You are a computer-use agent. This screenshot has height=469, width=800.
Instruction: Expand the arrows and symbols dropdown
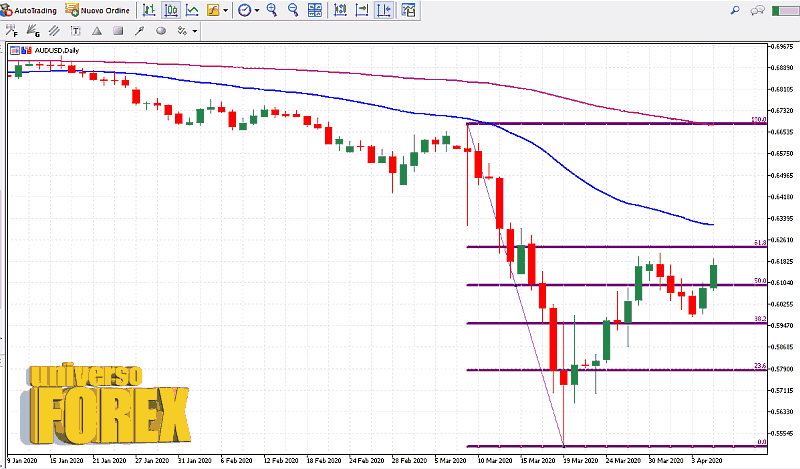tap(193, 31)
